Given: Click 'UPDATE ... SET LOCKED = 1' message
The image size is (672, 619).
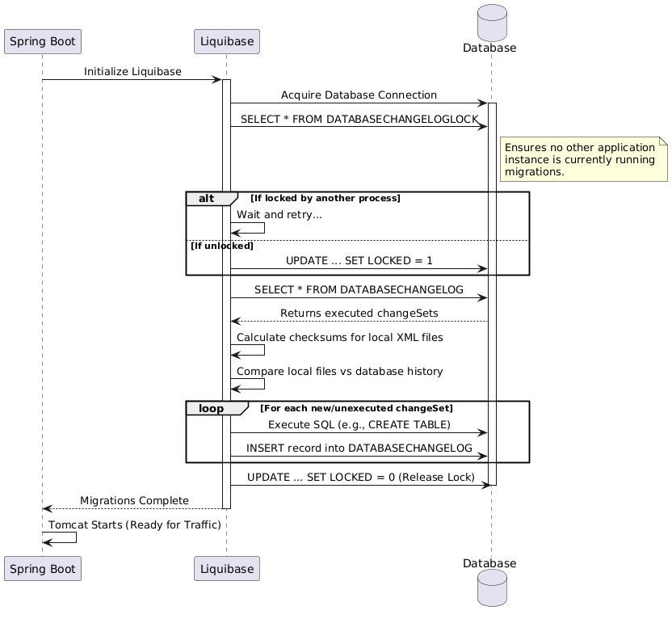Looking at the screenshot, I should coord(359,261).
